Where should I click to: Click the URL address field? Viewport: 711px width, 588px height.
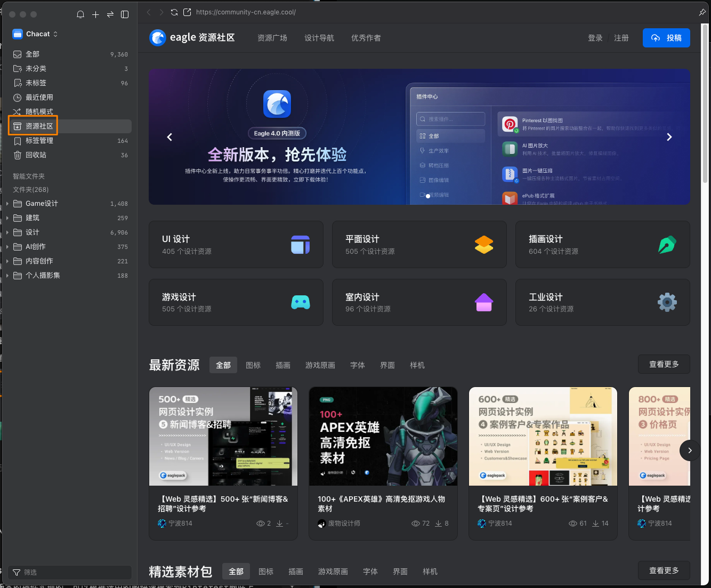click(246, 12)
